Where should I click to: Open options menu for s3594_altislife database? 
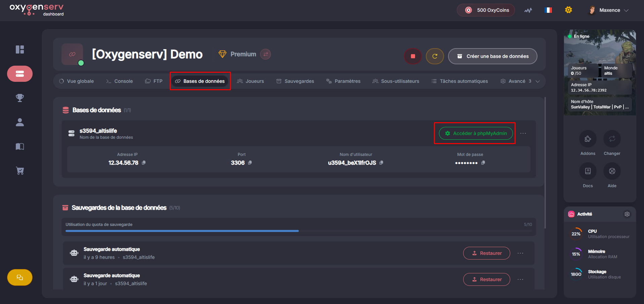click(523, 133)
